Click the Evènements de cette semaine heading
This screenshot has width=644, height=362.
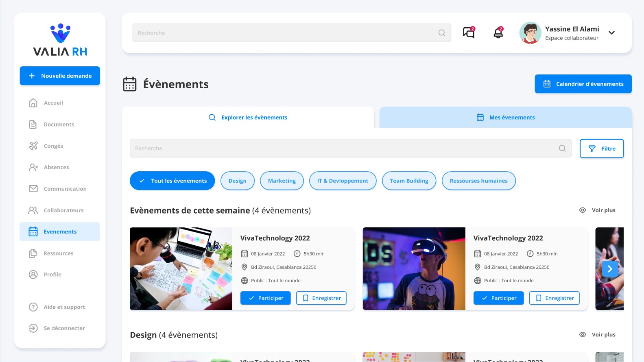[x=220, y=211]
